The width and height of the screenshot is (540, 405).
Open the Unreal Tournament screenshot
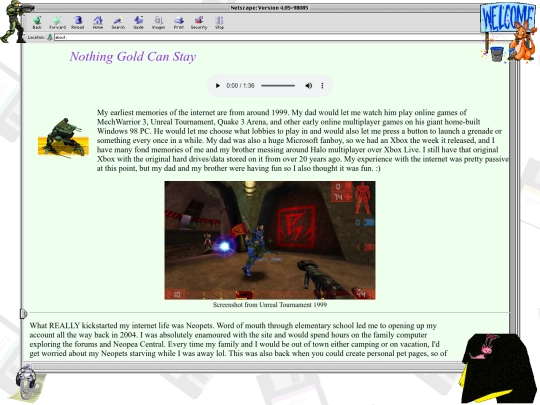coord(270,240)
